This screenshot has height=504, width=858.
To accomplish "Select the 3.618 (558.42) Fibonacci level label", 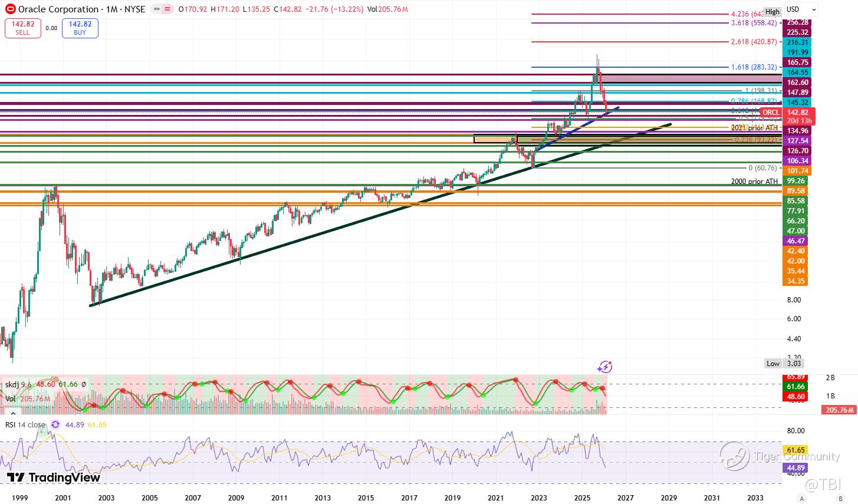I will 754,22.
